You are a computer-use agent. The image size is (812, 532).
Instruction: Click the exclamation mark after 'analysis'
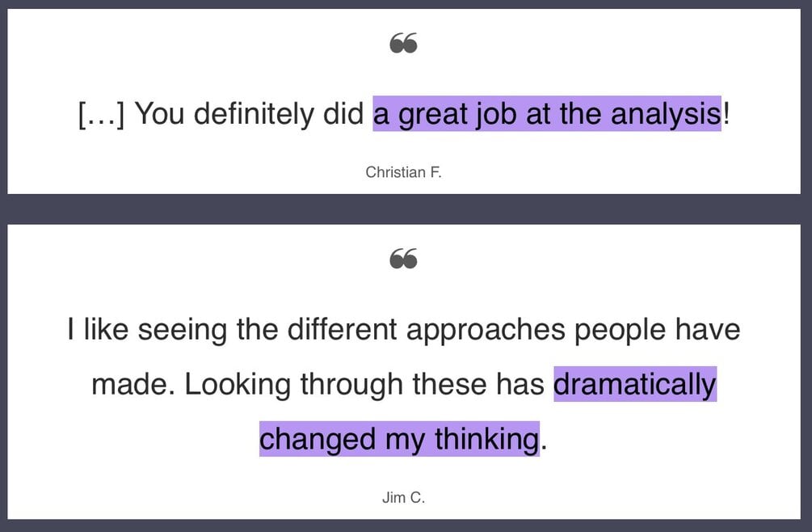(x=726, y=113)
